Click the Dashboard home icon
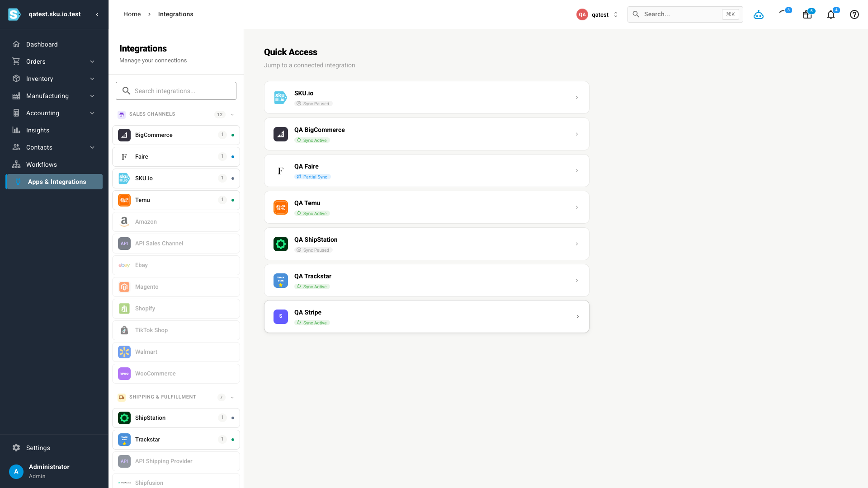This screenshot has height=488, width=868. [x=16, y=44]
